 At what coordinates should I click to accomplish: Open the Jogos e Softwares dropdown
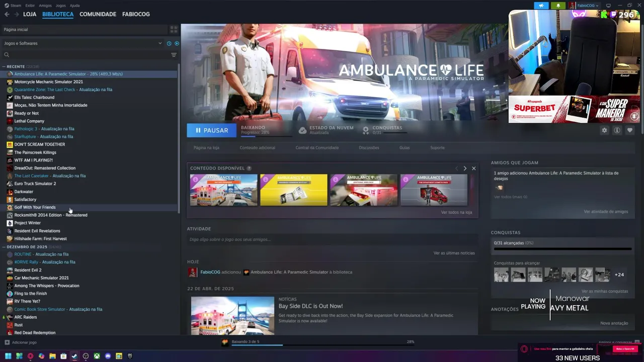tap(83, 43)
